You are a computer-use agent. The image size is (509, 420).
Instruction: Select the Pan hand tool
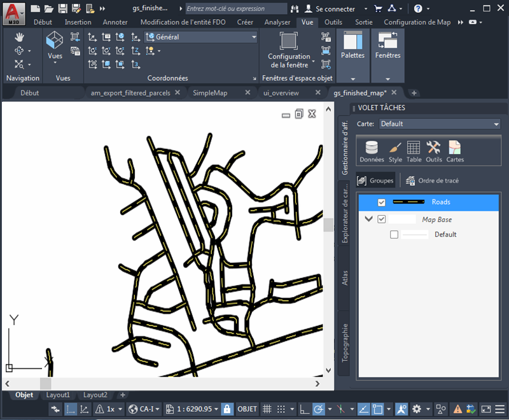click(x=19, y=37)
